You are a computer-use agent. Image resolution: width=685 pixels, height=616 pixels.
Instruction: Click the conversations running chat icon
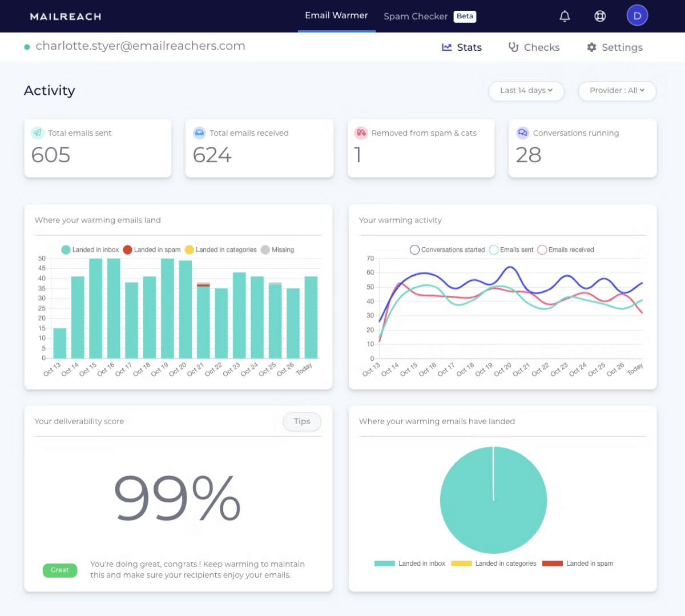coord(522,133)
